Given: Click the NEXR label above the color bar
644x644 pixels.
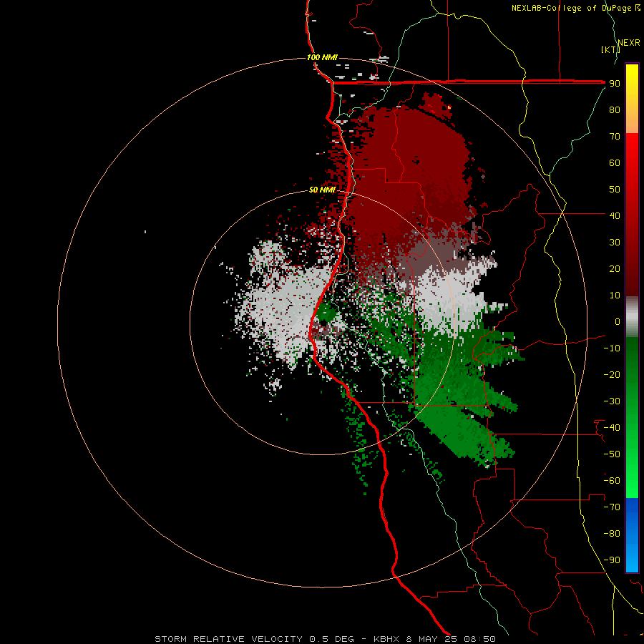Looking at the screenshot, I should pos(629,43).
